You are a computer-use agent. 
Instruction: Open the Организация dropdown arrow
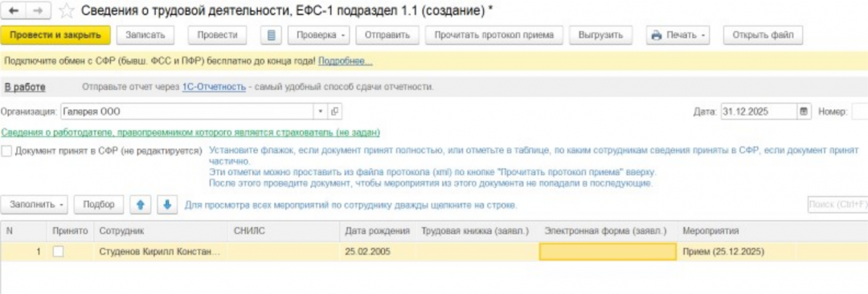coord(321,112)
